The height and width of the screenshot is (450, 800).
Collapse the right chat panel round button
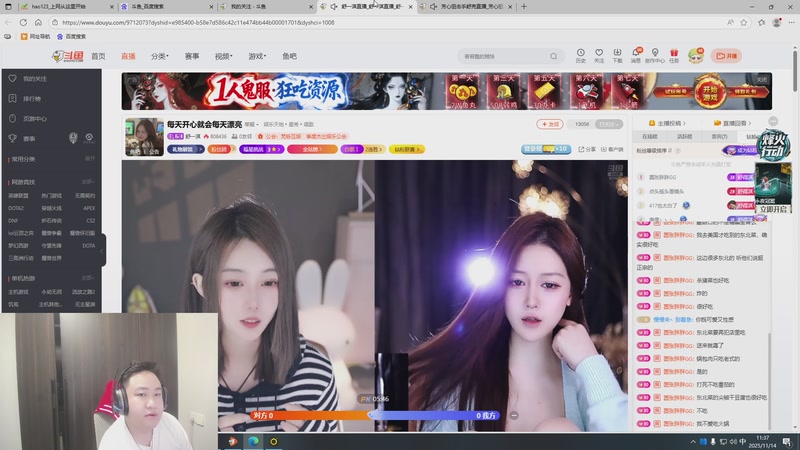[773, 121]
